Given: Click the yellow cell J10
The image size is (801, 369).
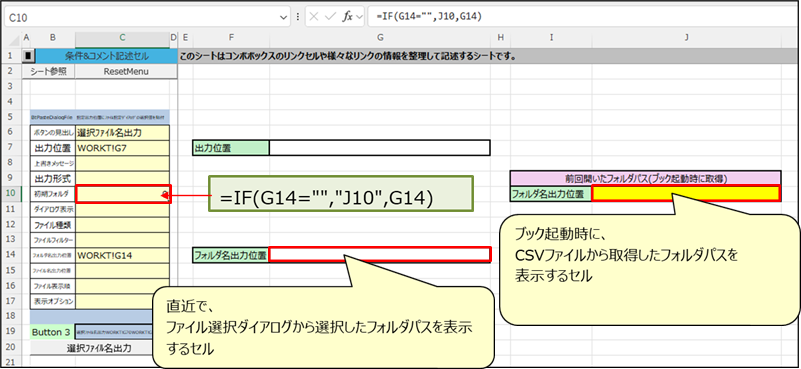Looking at the screenshot, I should pos(686,194).
